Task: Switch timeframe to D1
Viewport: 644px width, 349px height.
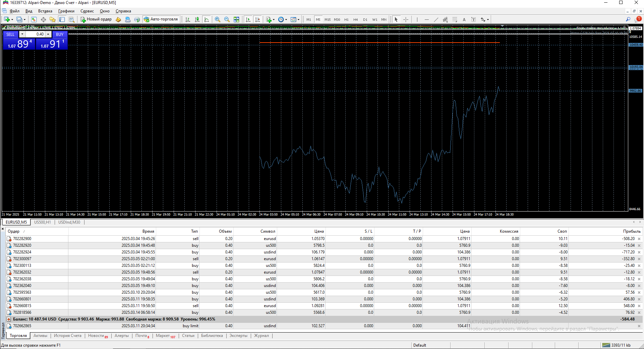Action: click(365, 19)
